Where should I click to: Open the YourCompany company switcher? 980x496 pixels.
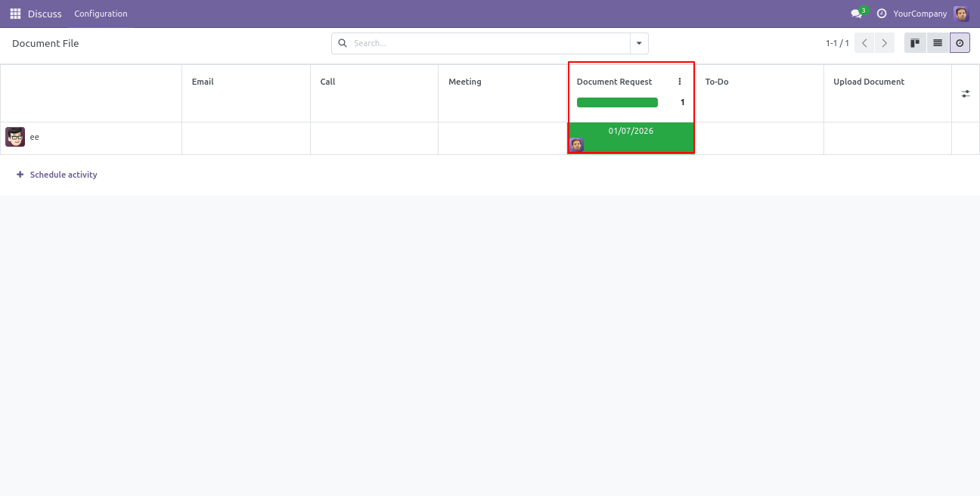pyautogui.click(x=920, y=14)
